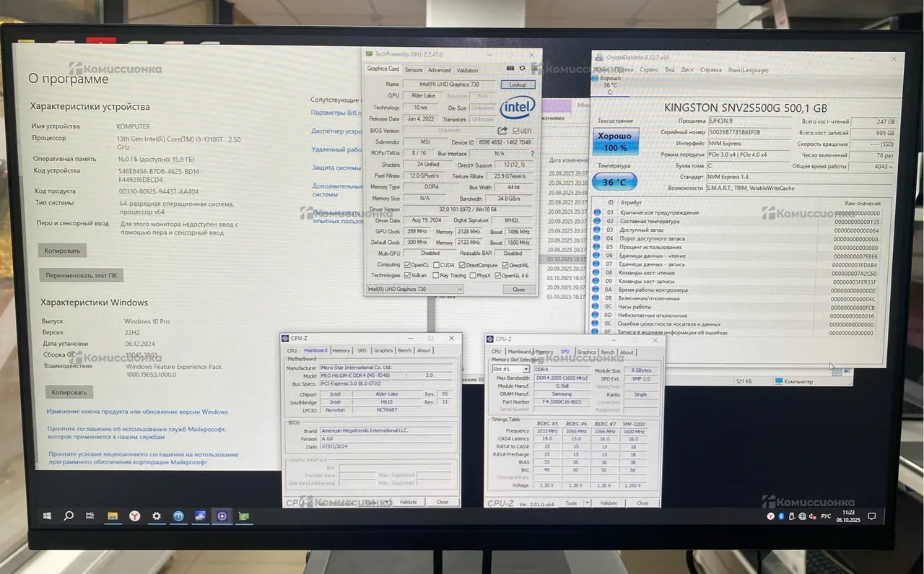The width and height of the screenshot is (924, 574).
Task: Open the Memory tab in Mainboard CPU-Z window
Action: point(341,350)
